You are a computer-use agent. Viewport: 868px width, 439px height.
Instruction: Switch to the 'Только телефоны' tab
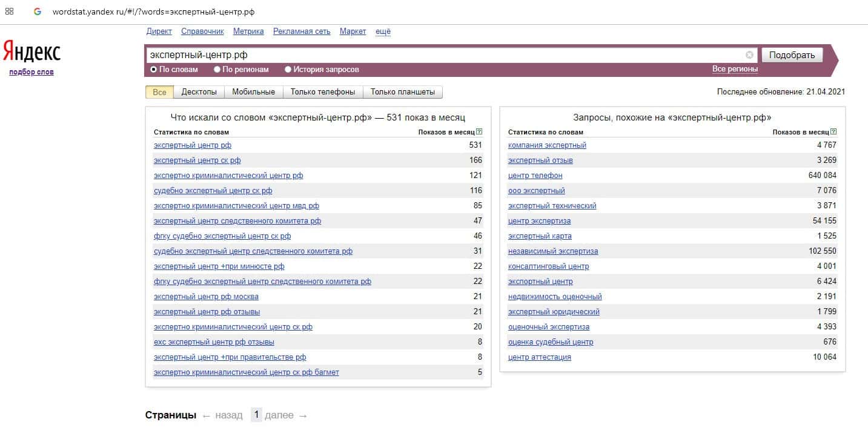pos(323,92)
